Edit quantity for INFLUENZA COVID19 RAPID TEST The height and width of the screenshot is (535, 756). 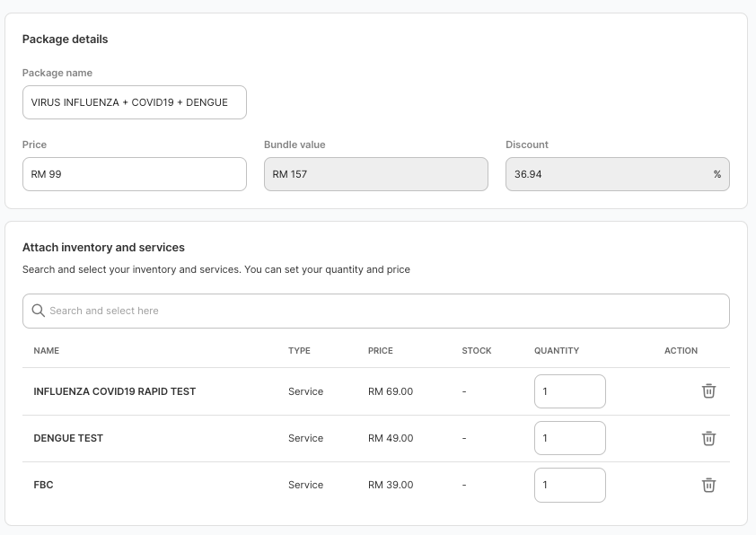click(x=569, y=391)
